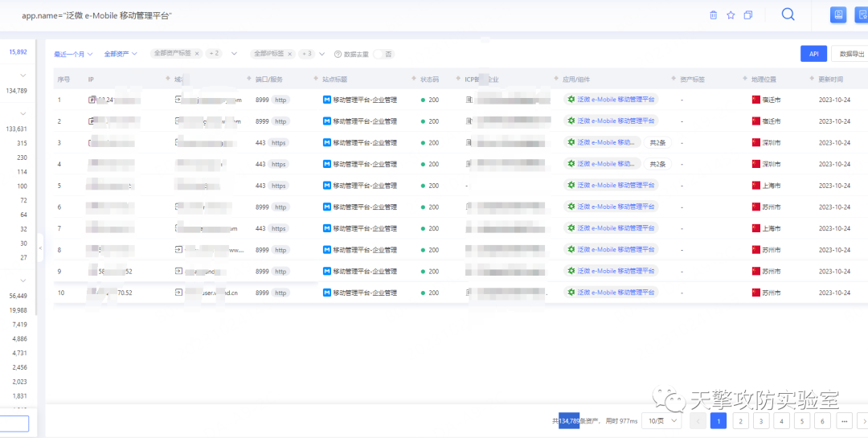Open the 全部资产 dropdown
This screenshot has width=868, height=438.
click(x=120, y=55)
